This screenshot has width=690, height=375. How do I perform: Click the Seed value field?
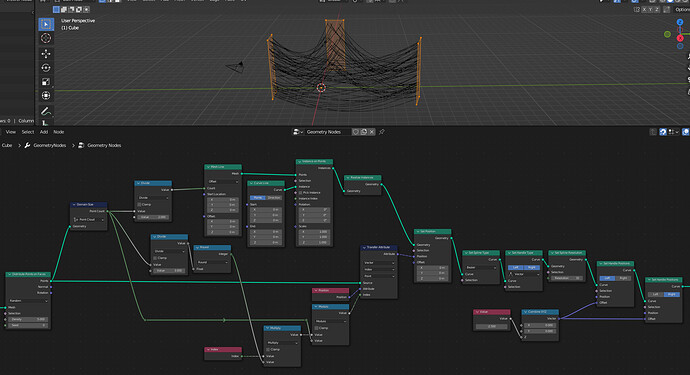pyautogui.click(x=28, y=325)
